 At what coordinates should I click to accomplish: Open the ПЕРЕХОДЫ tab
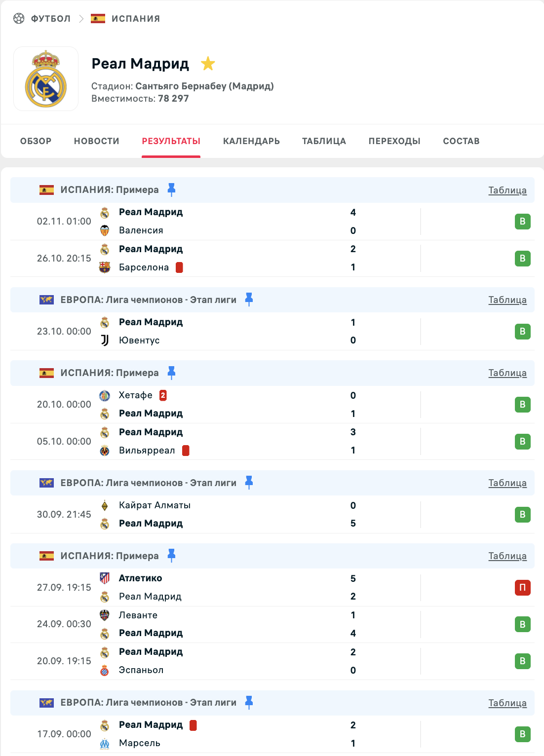[394, 141]
